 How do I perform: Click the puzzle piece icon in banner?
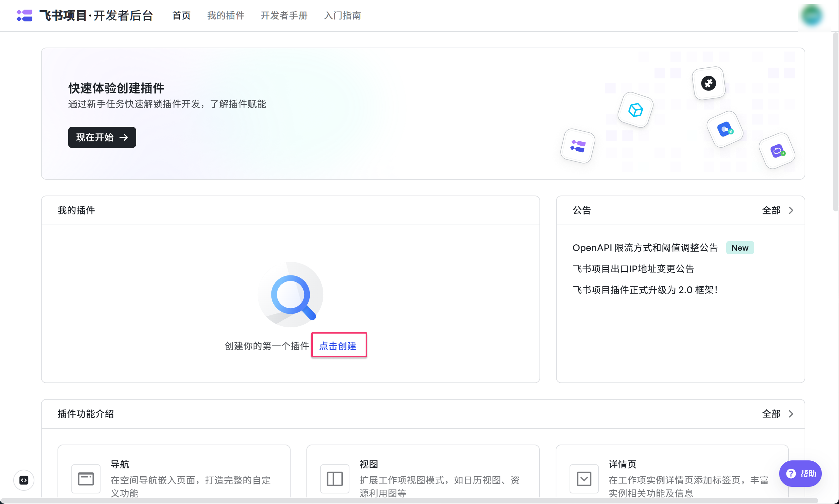[x=708, y=83]
